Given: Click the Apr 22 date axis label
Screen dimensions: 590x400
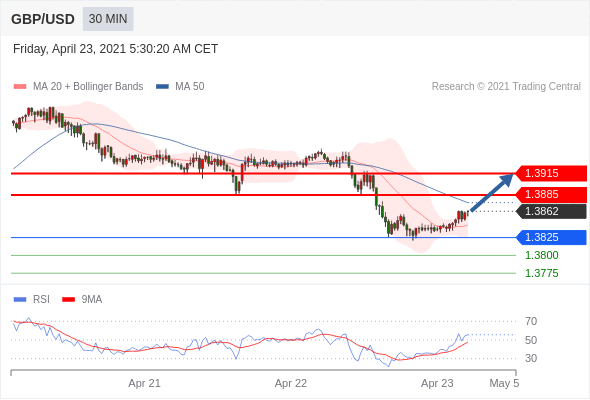Looking at the screenshot, I should click(291, 383).
